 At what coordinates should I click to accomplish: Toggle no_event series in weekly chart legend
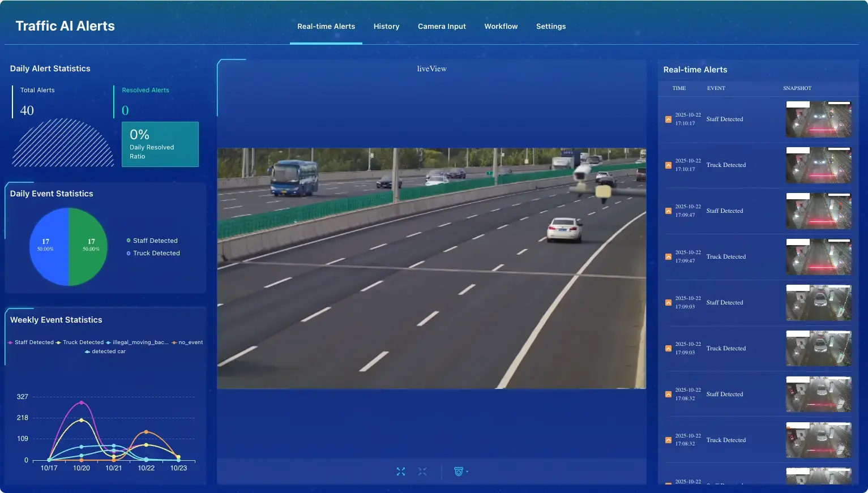187,342
